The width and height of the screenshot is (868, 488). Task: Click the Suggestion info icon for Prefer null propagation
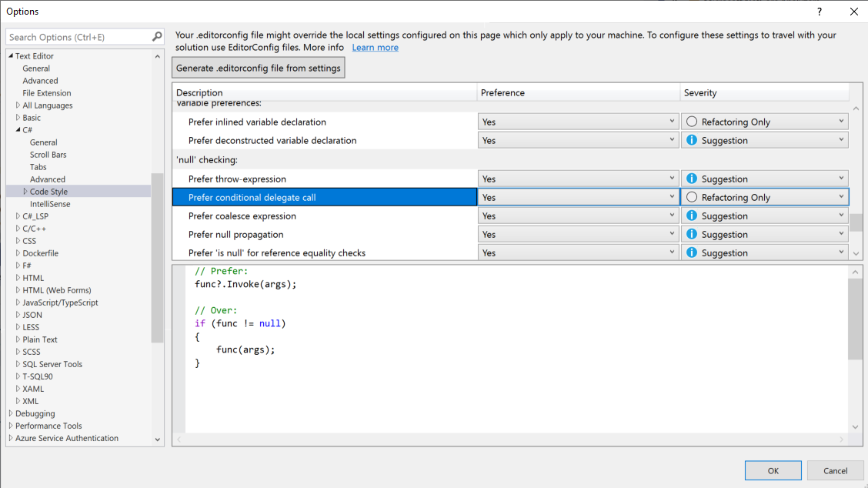tap(690, 234)
